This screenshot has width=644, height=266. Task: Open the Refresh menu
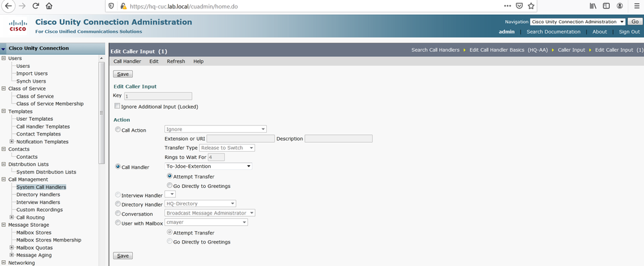(176, 61)
